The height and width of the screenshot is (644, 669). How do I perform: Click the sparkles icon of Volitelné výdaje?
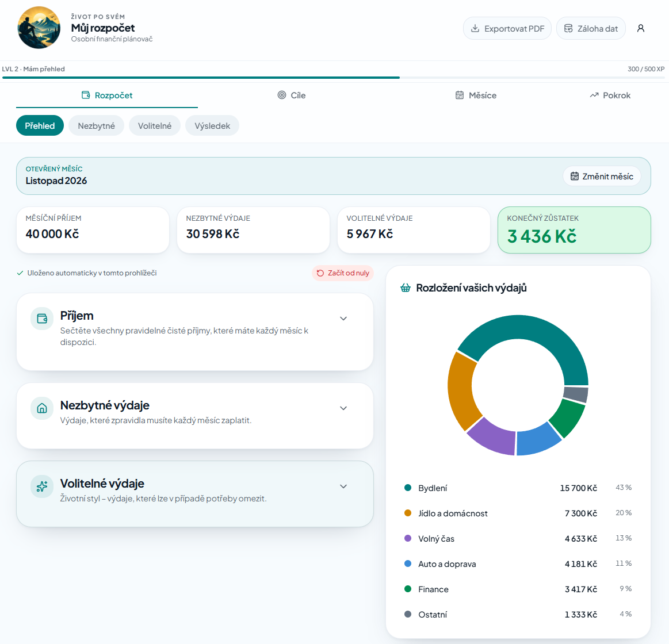[x=42, y=486]
